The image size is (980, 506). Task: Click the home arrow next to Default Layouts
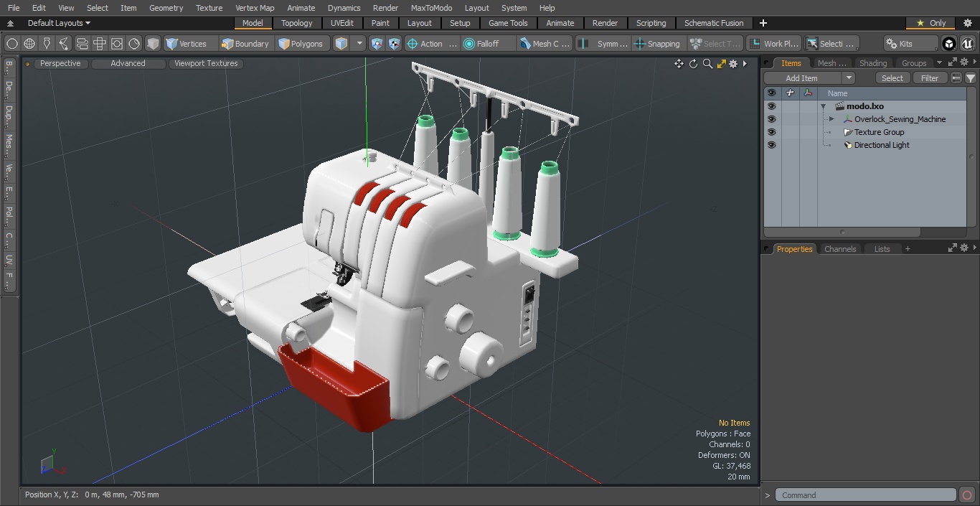(x=10, y=23)
